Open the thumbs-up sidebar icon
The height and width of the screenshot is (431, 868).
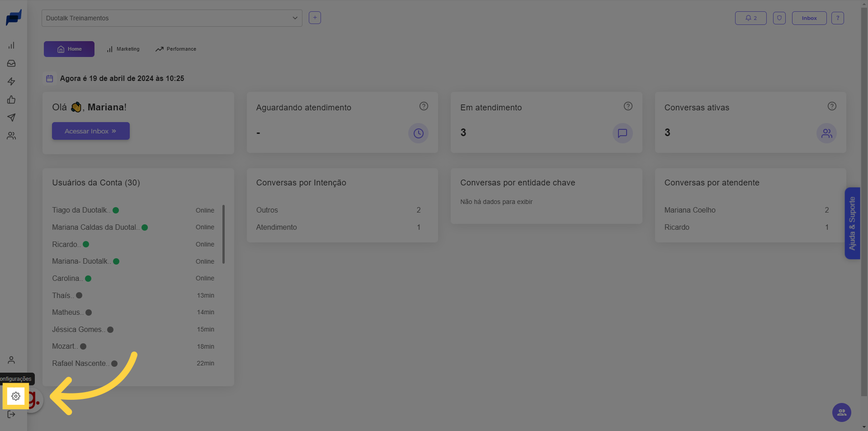click(11, 99)
